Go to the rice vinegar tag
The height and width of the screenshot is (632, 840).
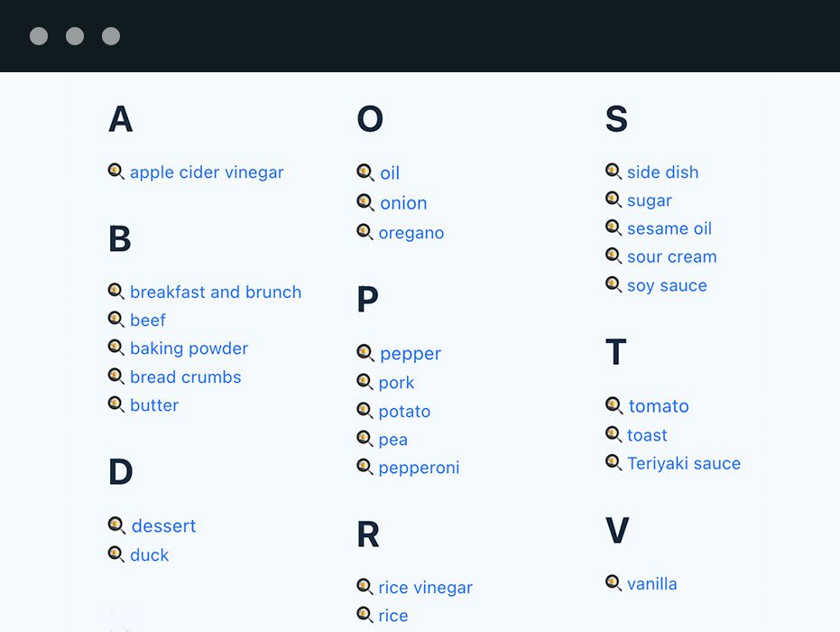coord(425,588)
